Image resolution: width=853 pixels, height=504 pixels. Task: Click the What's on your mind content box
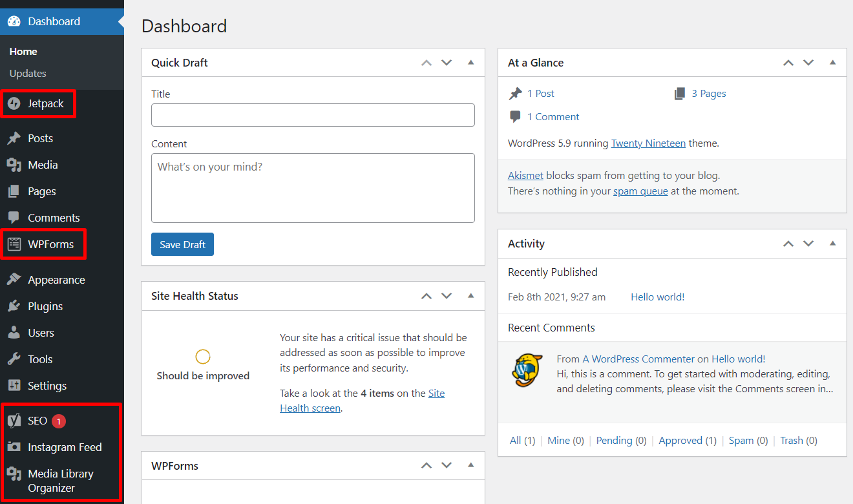[313, 188]
